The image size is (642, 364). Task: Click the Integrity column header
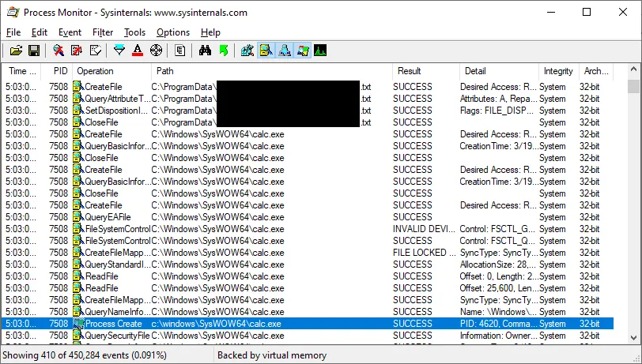pyautogui.click(x=558, y=71)
